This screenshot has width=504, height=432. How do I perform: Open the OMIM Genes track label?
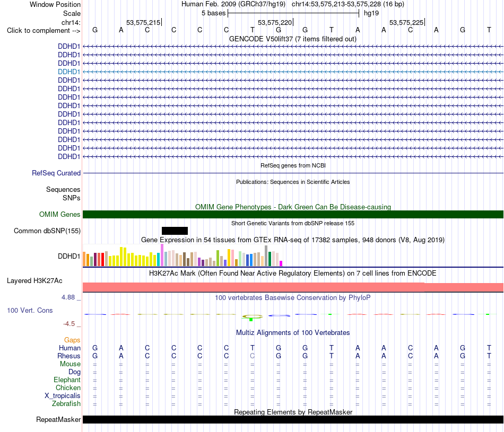(x=59, y=214)
